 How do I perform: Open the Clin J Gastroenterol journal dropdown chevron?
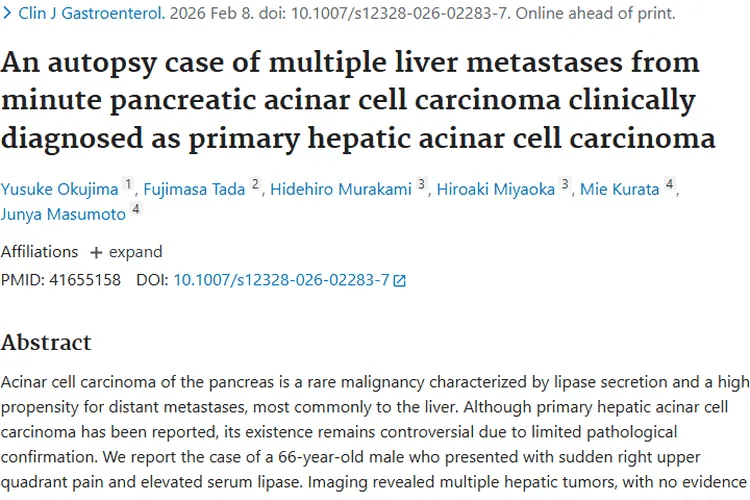7,14
